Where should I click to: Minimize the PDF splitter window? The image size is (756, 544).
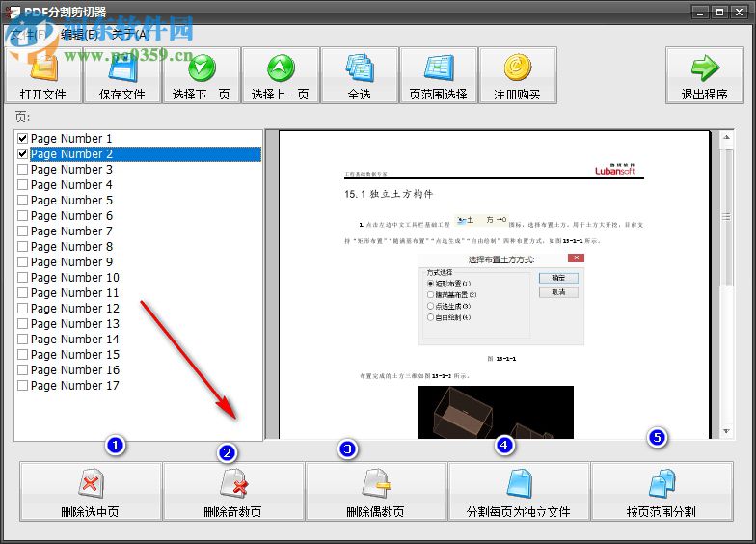coord(700,12)
